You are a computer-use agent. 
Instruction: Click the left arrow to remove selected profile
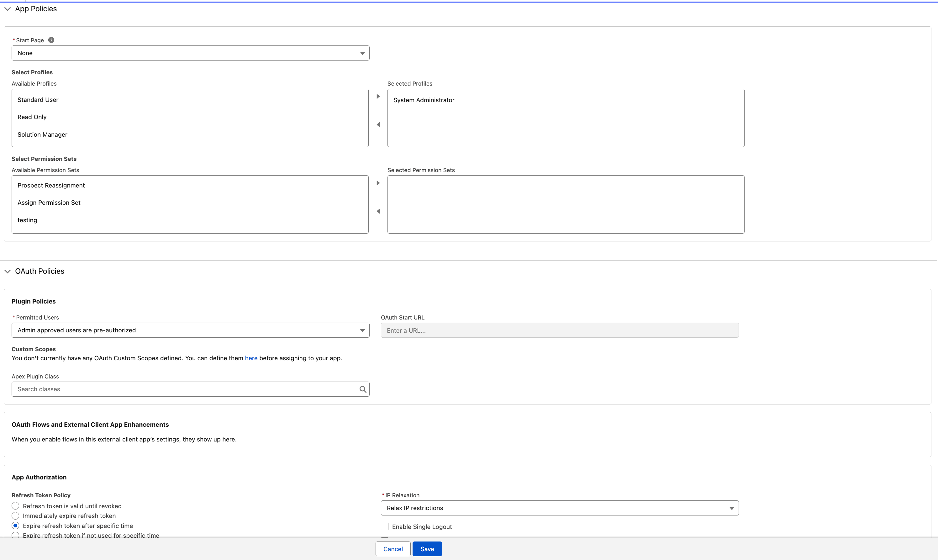(x=378, y=124)
